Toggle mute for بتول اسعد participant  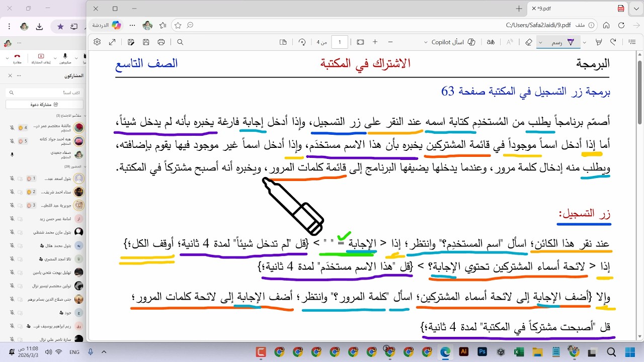pos(12,178)
